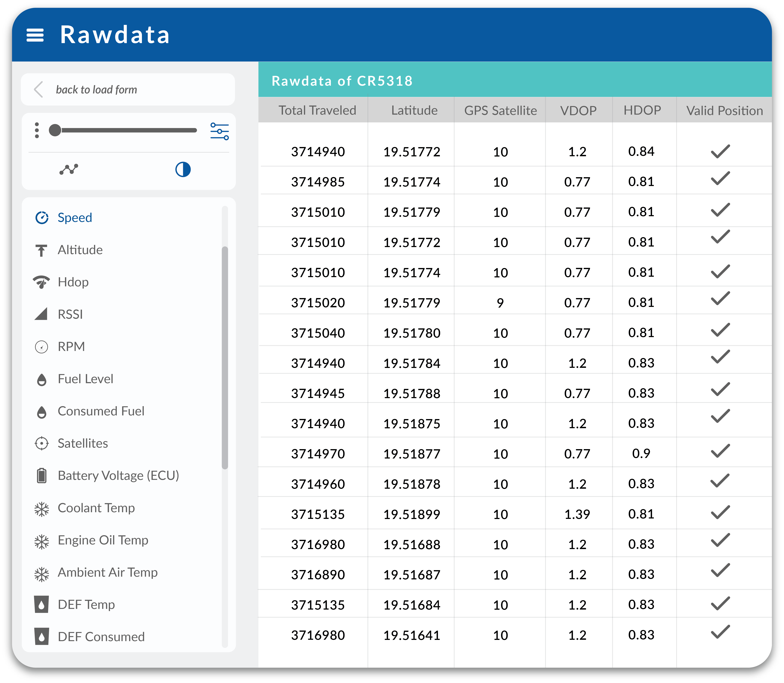784x683 pixels.
Task: Click Total Traveled cell 3716890
Action: pos(318,575)
